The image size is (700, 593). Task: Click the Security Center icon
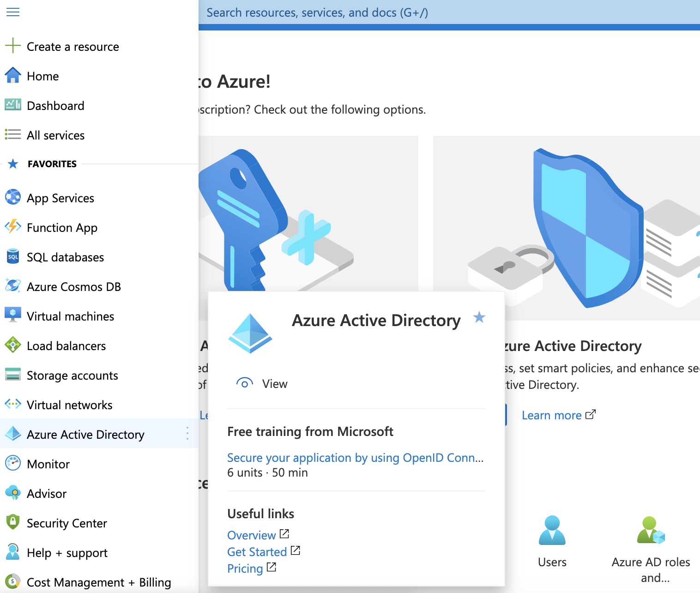(x=12, y=523)
